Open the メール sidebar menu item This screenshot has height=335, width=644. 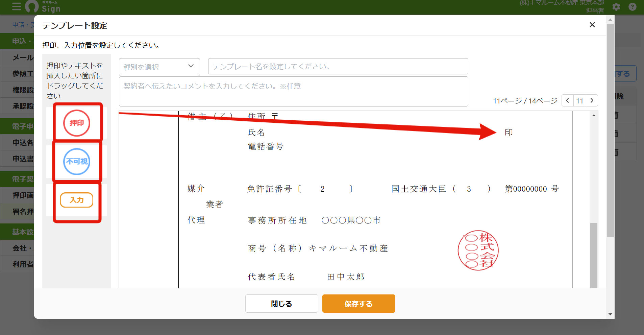(x=17, y=57)
